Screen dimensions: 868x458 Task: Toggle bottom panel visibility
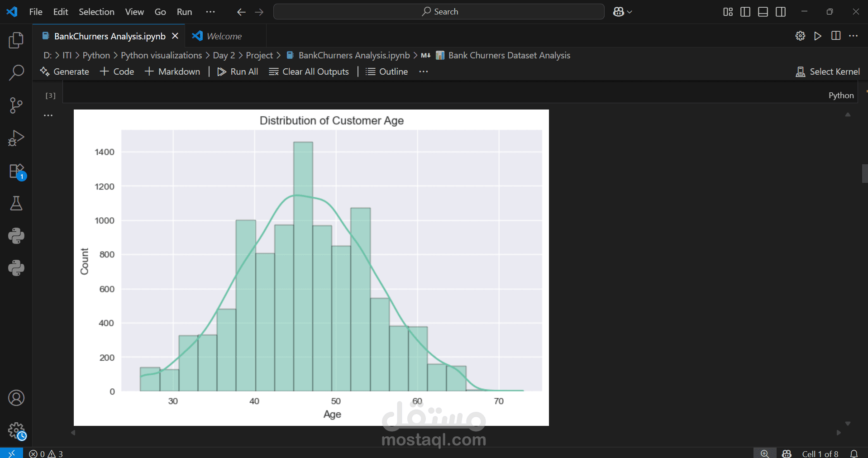coord(763,12)
